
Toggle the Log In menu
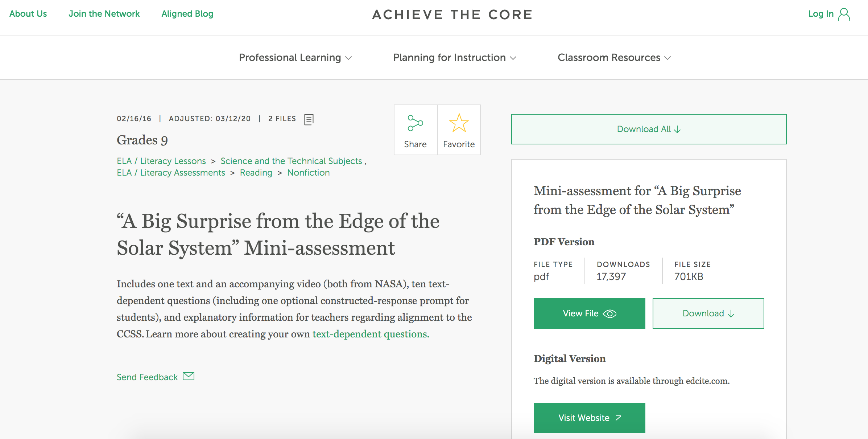[x=830, y=14]
